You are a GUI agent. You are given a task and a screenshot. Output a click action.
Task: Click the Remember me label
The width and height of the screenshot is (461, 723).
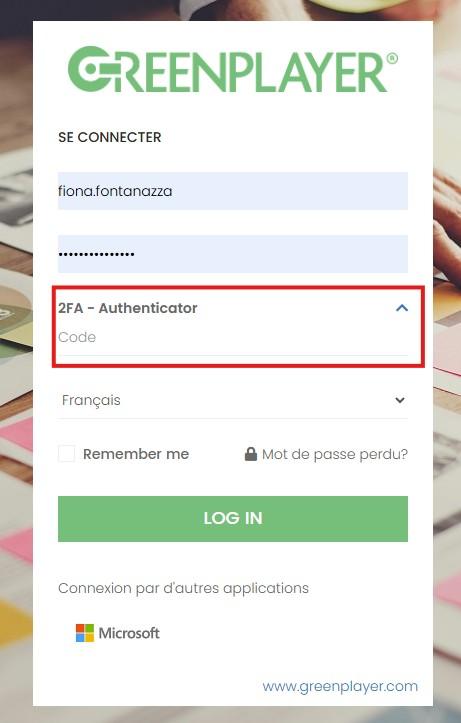coord(136,454)
